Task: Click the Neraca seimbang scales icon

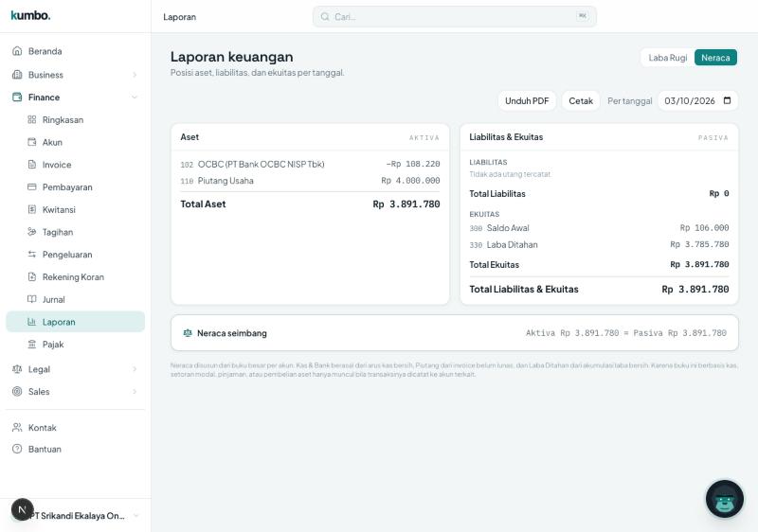Action: pos(188,332)
